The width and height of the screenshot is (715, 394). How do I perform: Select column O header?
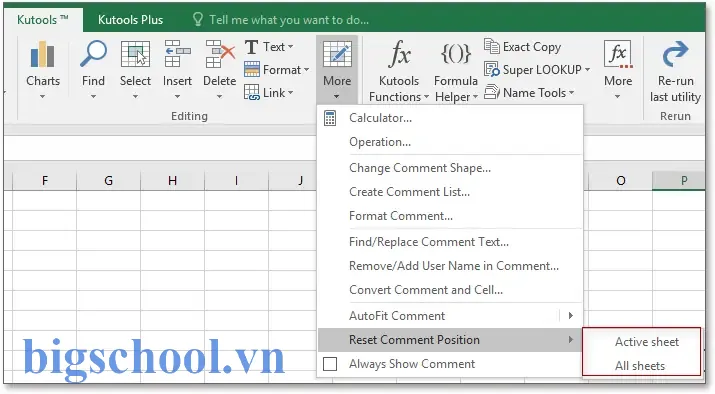point(621,181)
